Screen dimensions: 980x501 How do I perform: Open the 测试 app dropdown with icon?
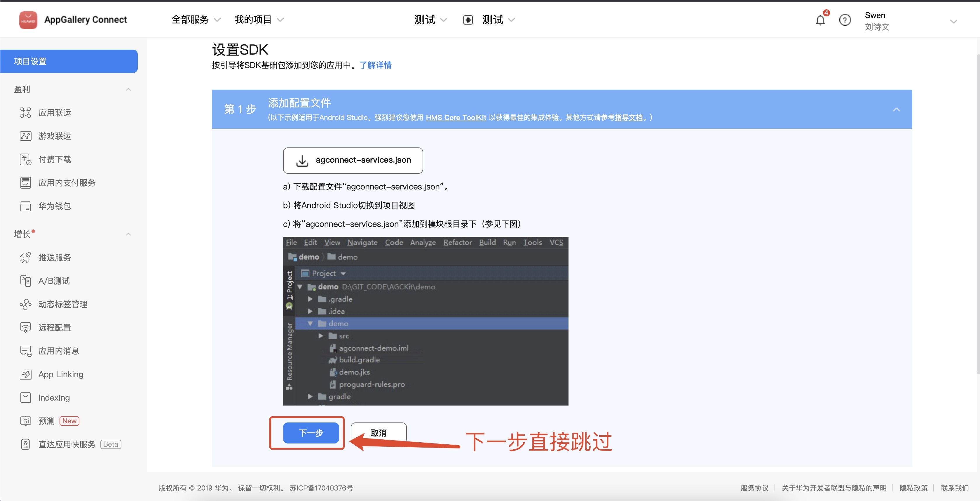pos(489,20)
